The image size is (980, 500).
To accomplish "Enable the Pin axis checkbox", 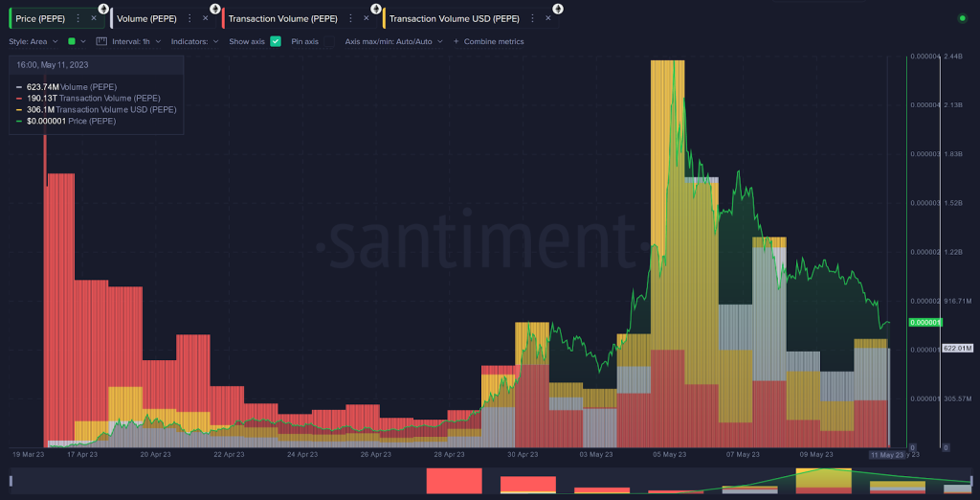I will 328,41.
